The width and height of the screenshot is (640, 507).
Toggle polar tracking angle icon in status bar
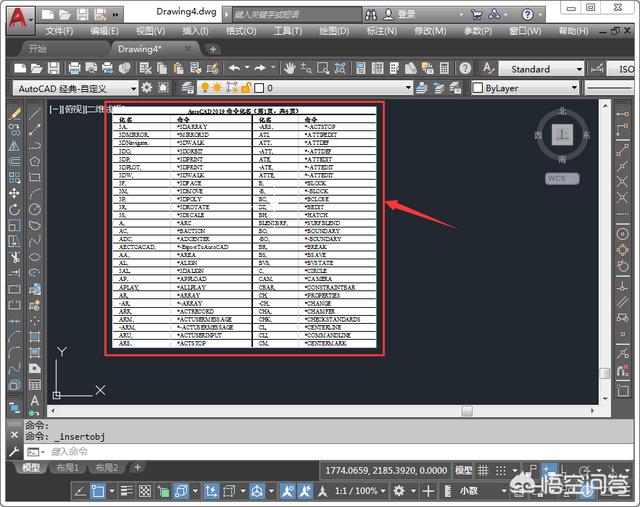(x=80, y=491)
